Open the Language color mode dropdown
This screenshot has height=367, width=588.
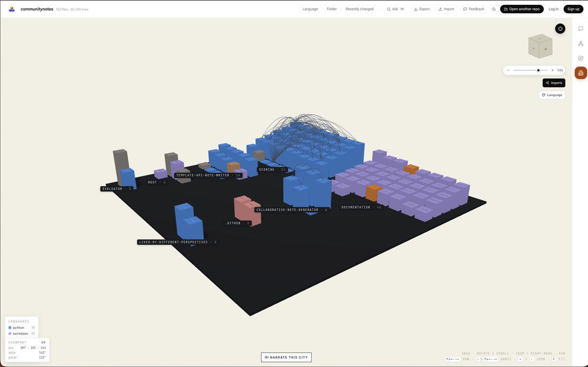point(552,95)
